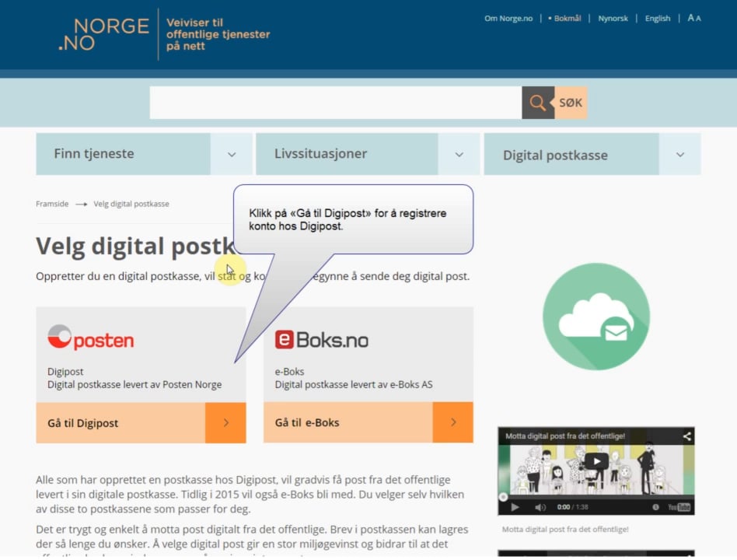Expand the Livssituasjoner dropdown chevron

click(459, 154)
